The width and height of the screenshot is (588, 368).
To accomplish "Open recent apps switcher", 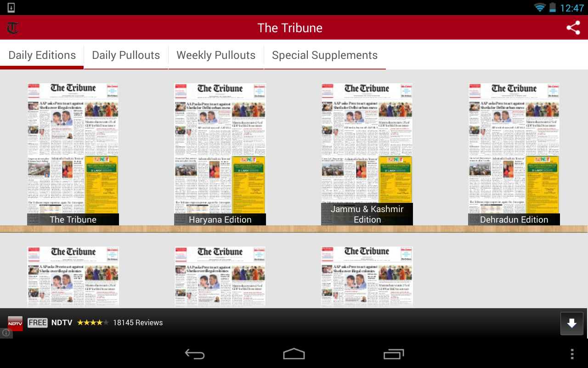I will point(394,354).
